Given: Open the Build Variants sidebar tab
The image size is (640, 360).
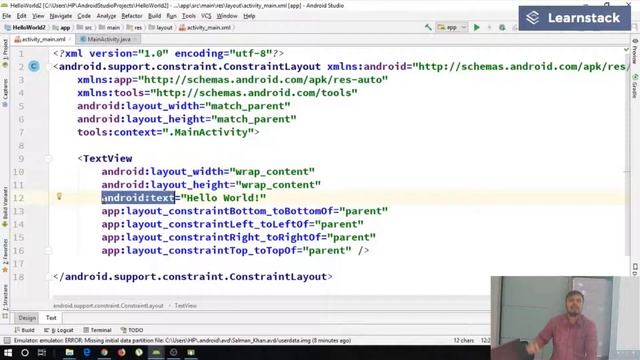Looking at the screenshot, I should click(5, 207).
